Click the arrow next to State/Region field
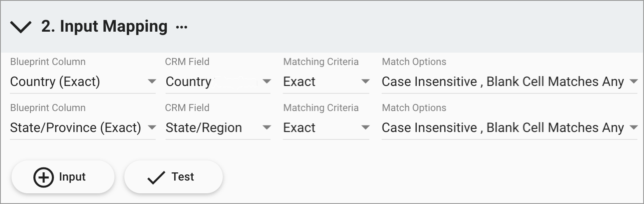The image size is (644, 204). [x=267, y=128]
